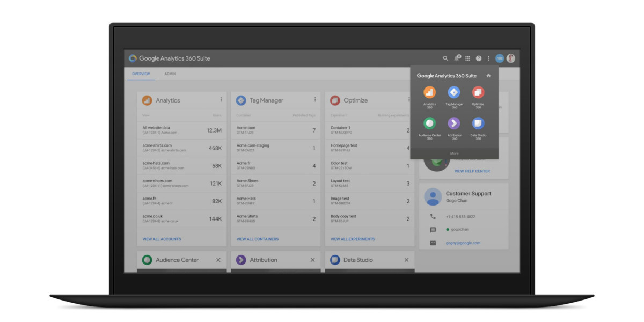
Task: Click the View All Accounts link
Action: coord(162,239)
